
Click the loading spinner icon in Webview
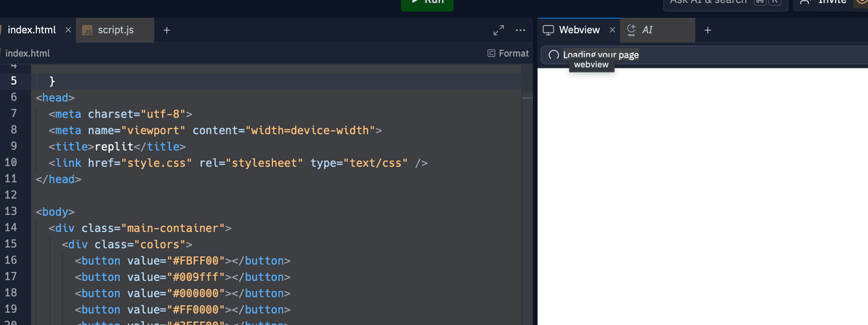coord(553,55)
